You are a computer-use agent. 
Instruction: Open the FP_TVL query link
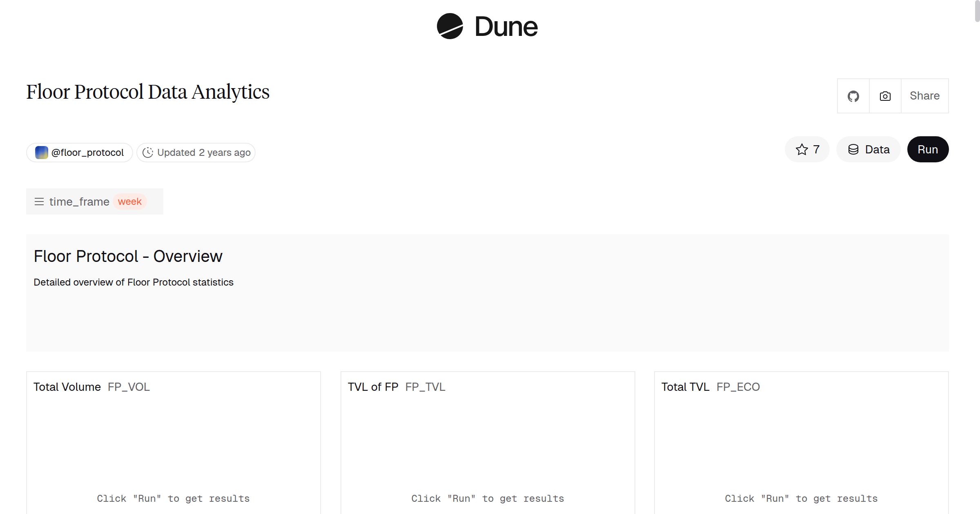[425, 387]
